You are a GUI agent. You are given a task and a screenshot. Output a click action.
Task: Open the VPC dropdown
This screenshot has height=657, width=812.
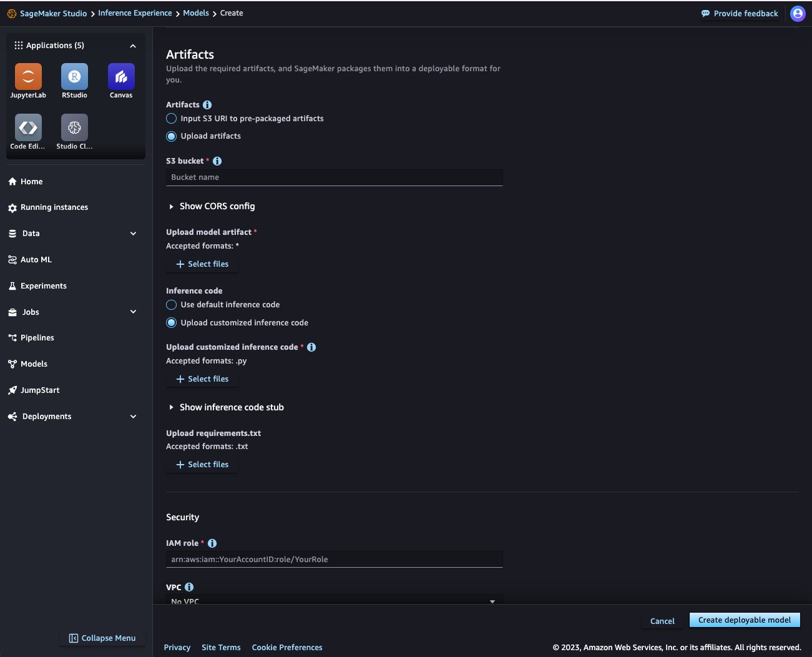pyautogui.click(x=335, y=601)
